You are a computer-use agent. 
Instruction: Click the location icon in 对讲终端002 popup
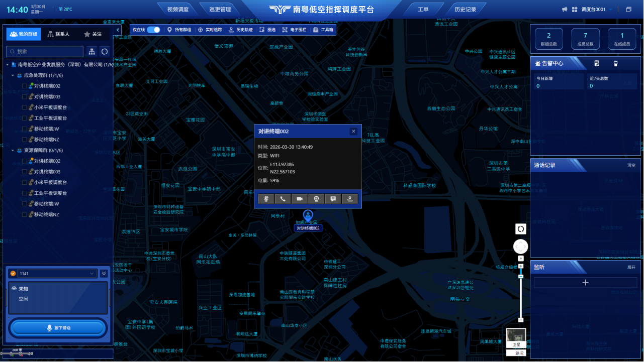pyautogui.click(x=350, y=199)
